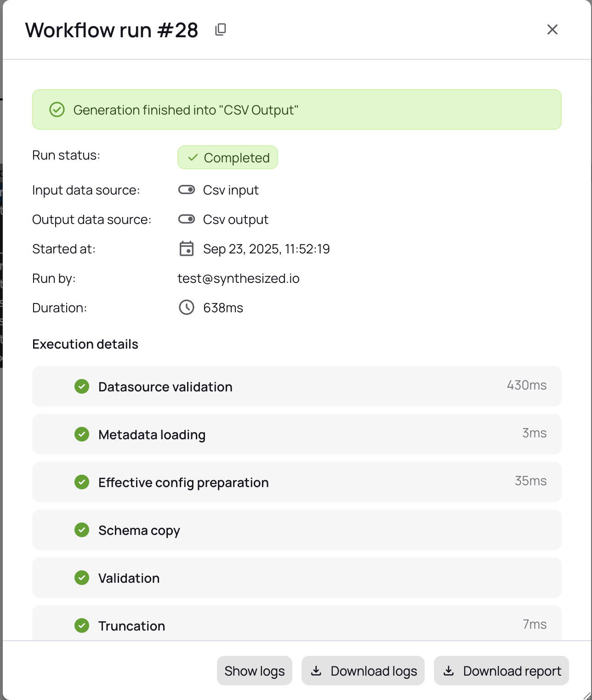Click the Completed status badge

click(228, 158)
